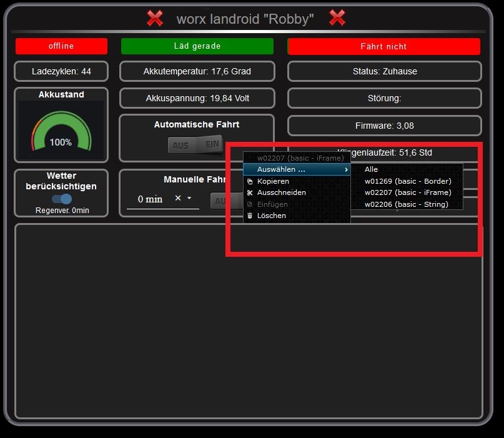504x438 pixels.
Task: Select w02207 (basic - iFrame) submenu entry
Action: tap(407, 192)
